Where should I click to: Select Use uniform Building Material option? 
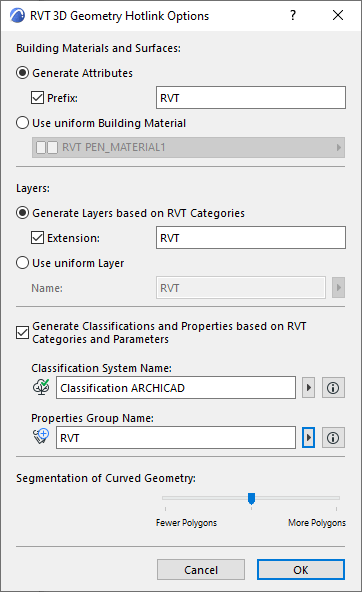click(x=22, y=123)
